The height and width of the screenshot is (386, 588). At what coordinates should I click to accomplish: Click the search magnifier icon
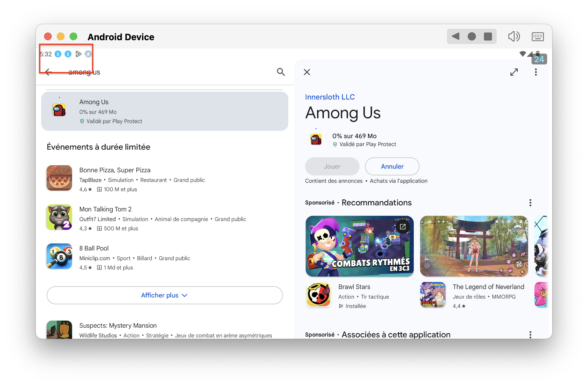click(281, 72)
